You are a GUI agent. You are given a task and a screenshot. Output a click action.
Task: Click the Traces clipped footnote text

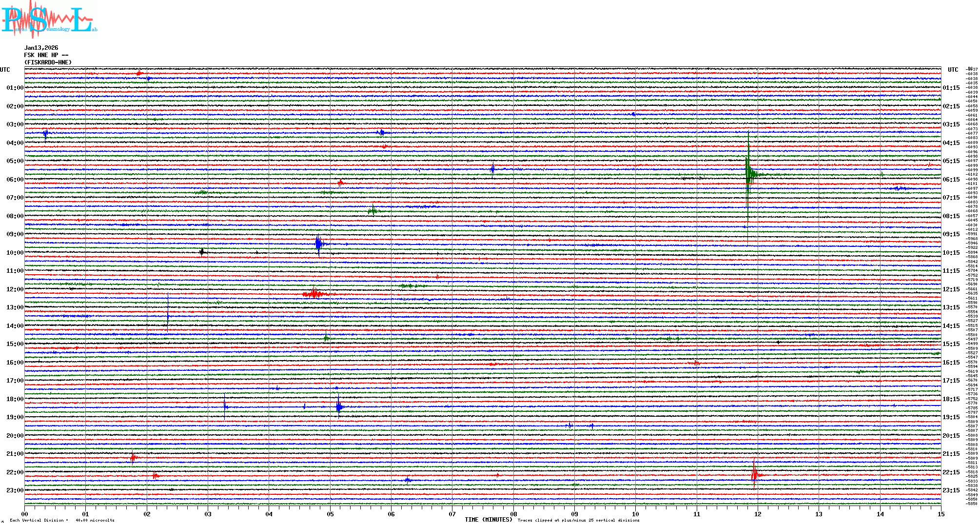[x=578, y=520]
